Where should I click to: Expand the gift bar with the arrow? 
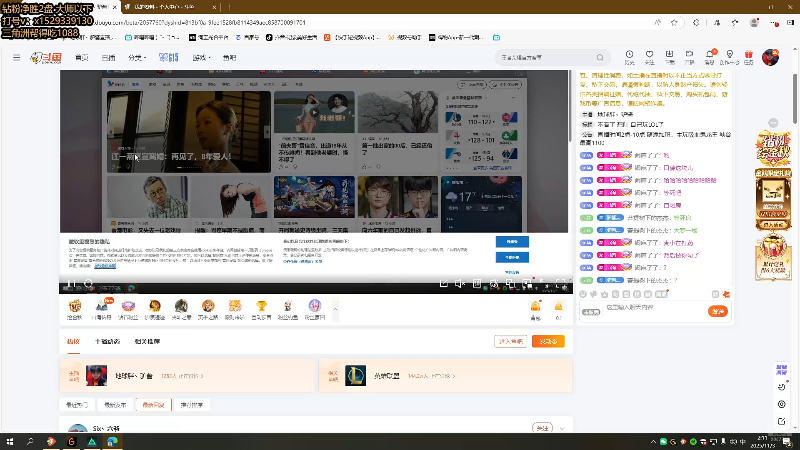click(x=335, y=309)
